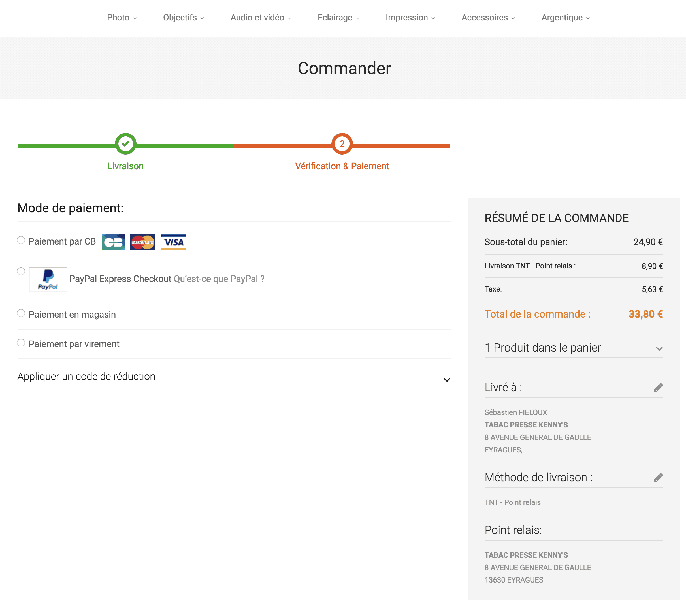Viewport: 686px width, 616px height.
Task: Click the PayPal logo image
Action: pyautogui.click(x=48, y=280)
